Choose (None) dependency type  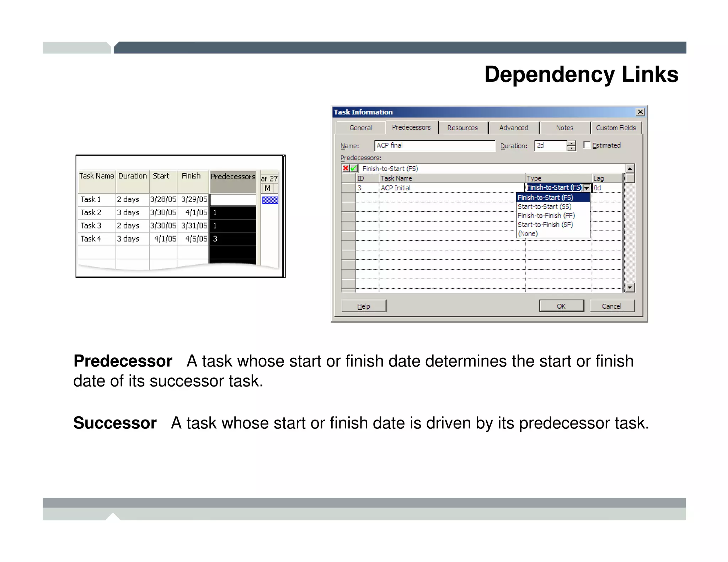tap(553, 234)
